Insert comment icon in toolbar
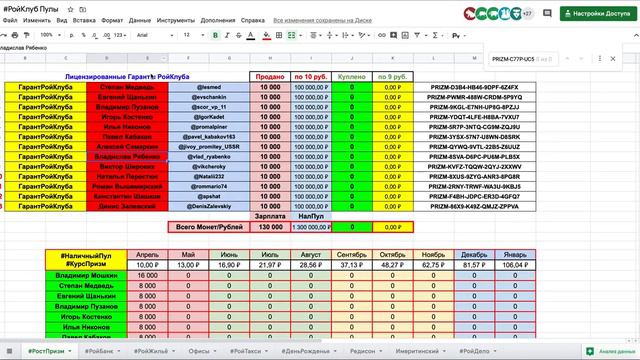 (x=393, y=36)
